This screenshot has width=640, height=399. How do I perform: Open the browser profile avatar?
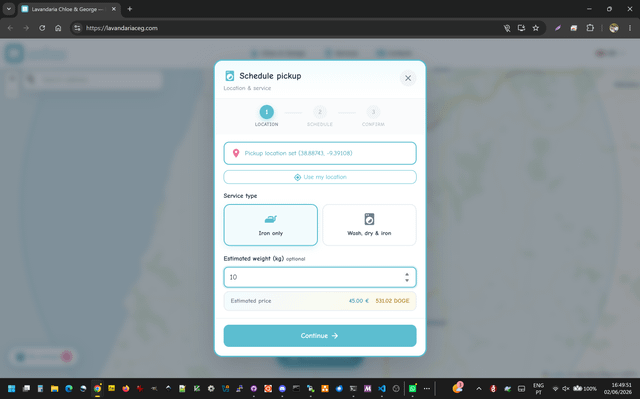pyautogui.click(x=613, y=28)
